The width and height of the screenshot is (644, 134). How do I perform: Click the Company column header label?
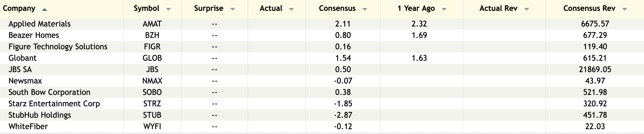click(19, 8)
